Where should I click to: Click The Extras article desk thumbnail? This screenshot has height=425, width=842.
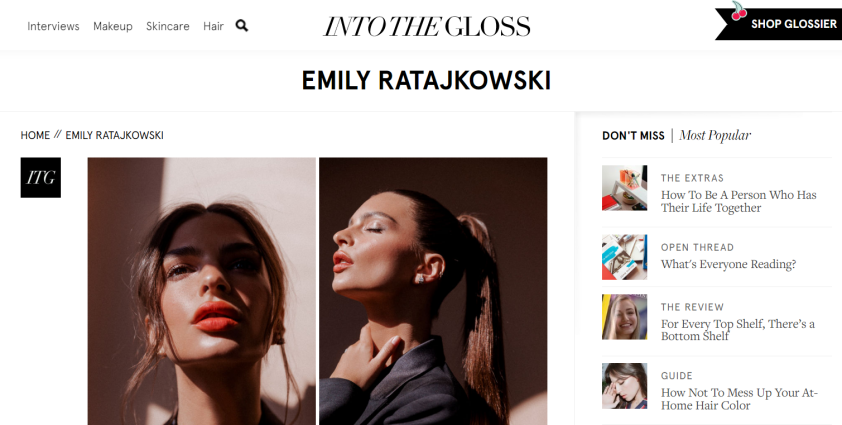click(x=625, y=188)
